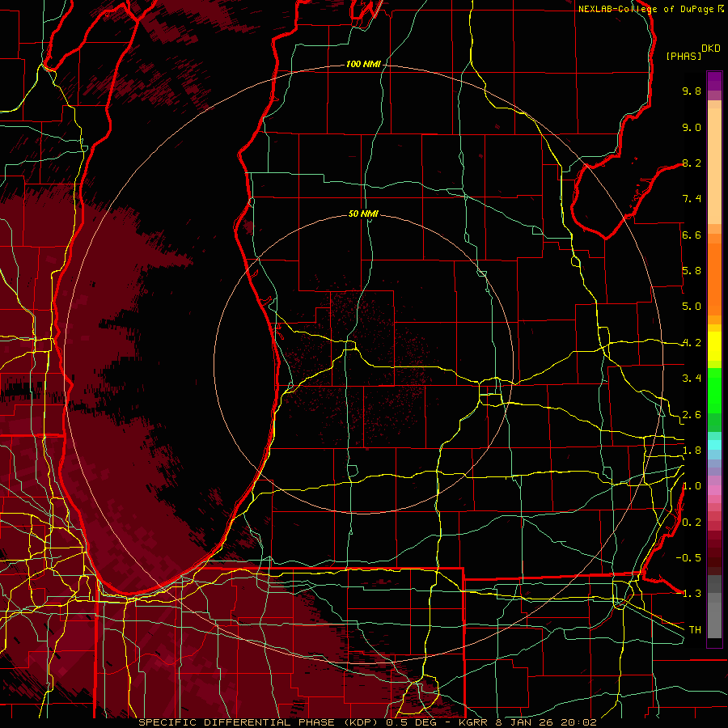
Task: Click the 1.8 scale label
Action: pos(692,451)
